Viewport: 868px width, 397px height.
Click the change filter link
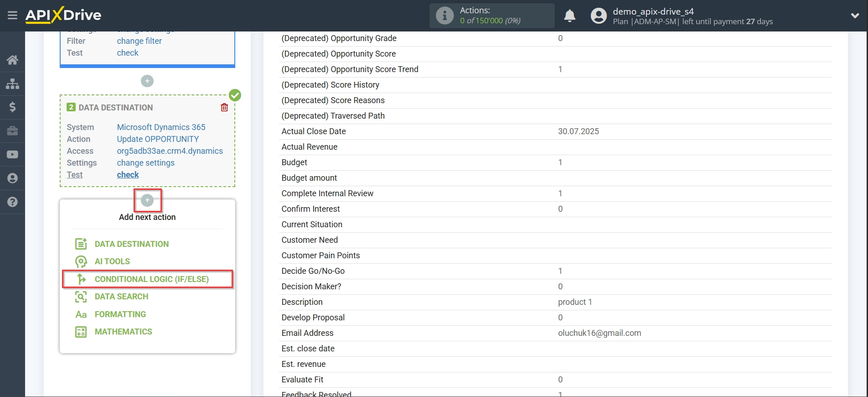point(139,41)
